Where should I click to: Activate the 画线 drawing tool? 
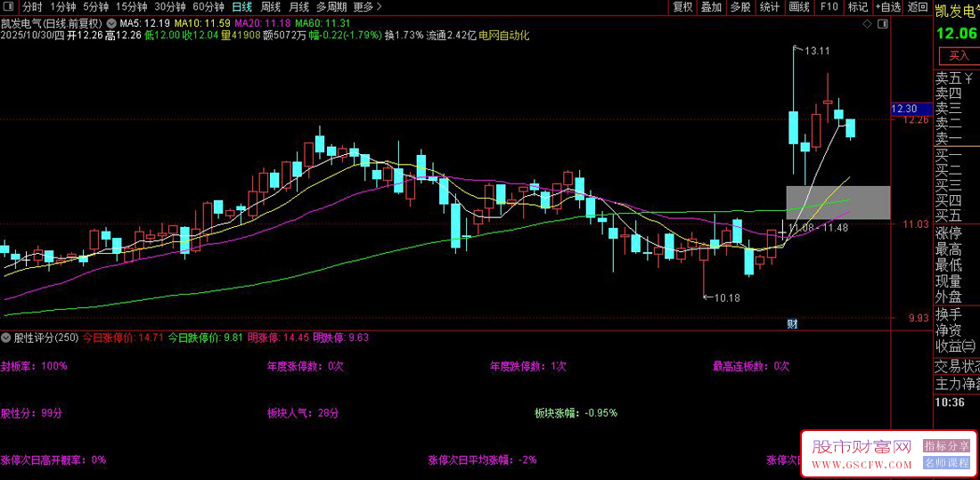tap(799, 7)
